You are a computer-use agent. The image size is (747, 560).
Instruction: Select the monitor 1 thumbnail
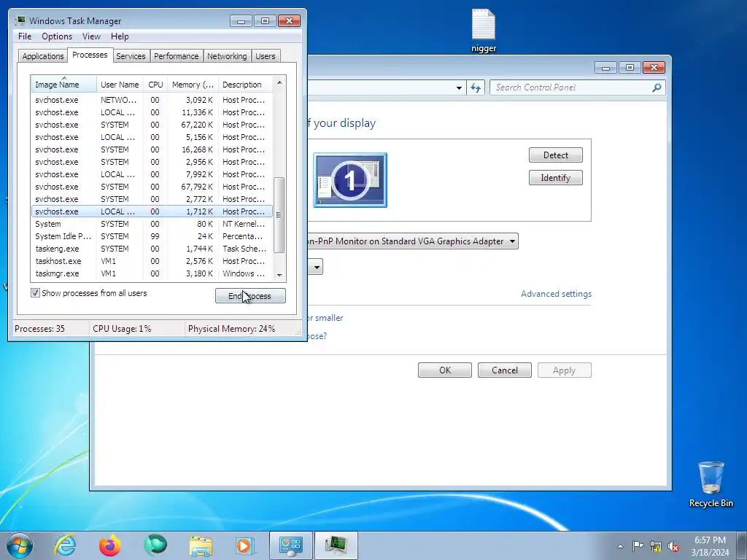click(349, 180)
